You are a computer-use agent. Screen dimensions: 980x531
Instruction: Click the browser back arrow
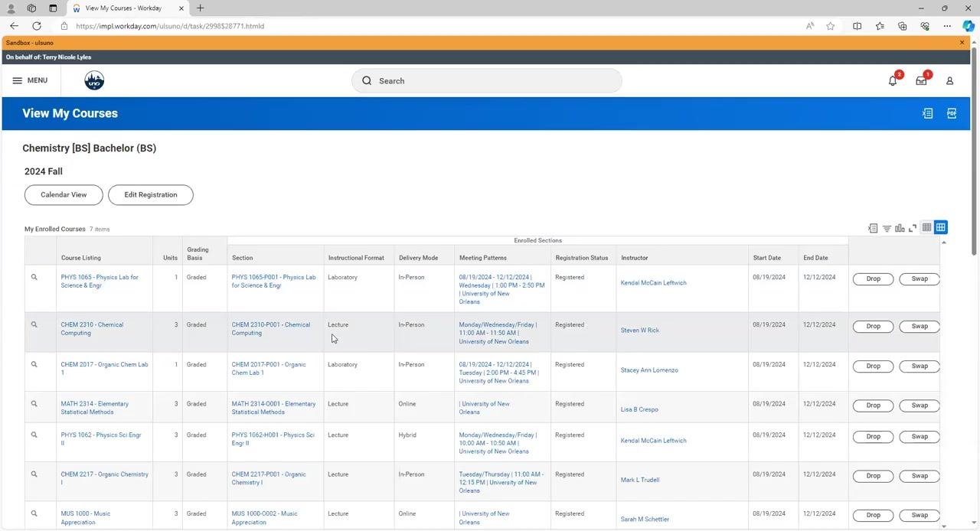click(x=14, y=26)
